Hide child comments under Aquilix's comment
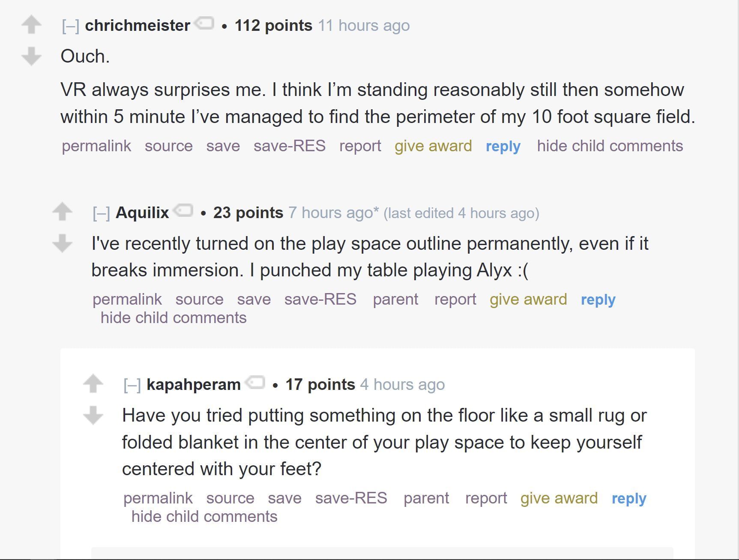The width and height of the screenshot is (739, 560). pyautogui.click(x=174, y=318)
